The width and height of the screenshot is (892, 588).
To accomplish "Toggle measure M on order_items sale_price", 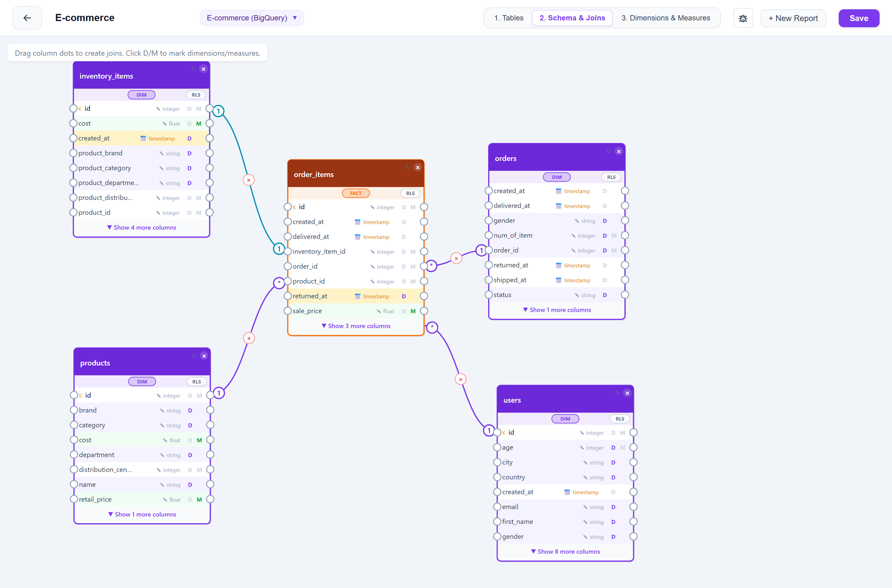I will [x=413, y=311].
